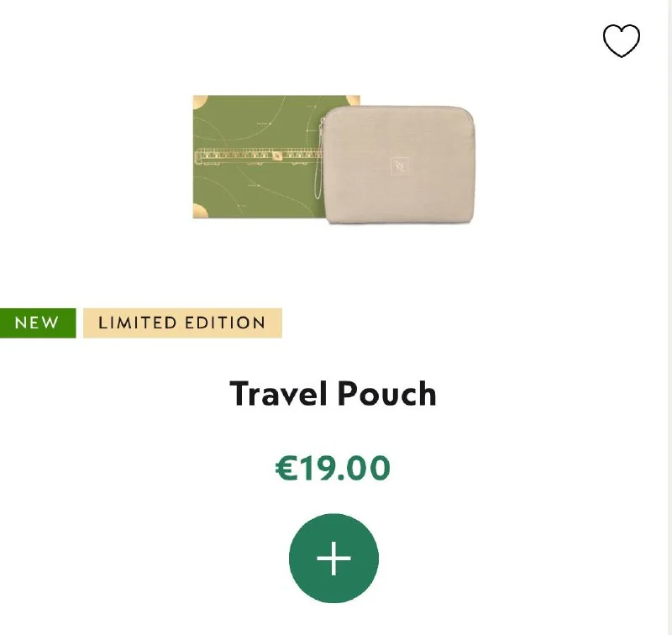Select the green NEW badge
672x635 pixels.
tap(38, 323)
